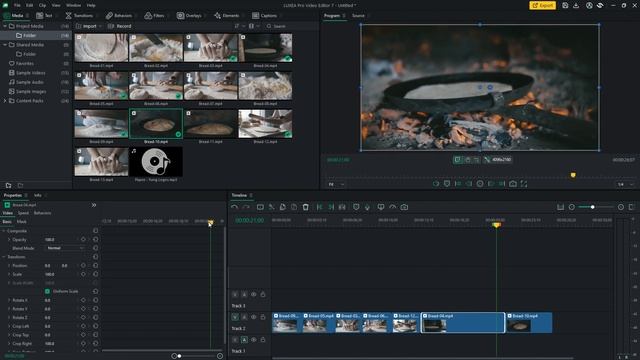Undo the last timeline action

coord(234,207)
